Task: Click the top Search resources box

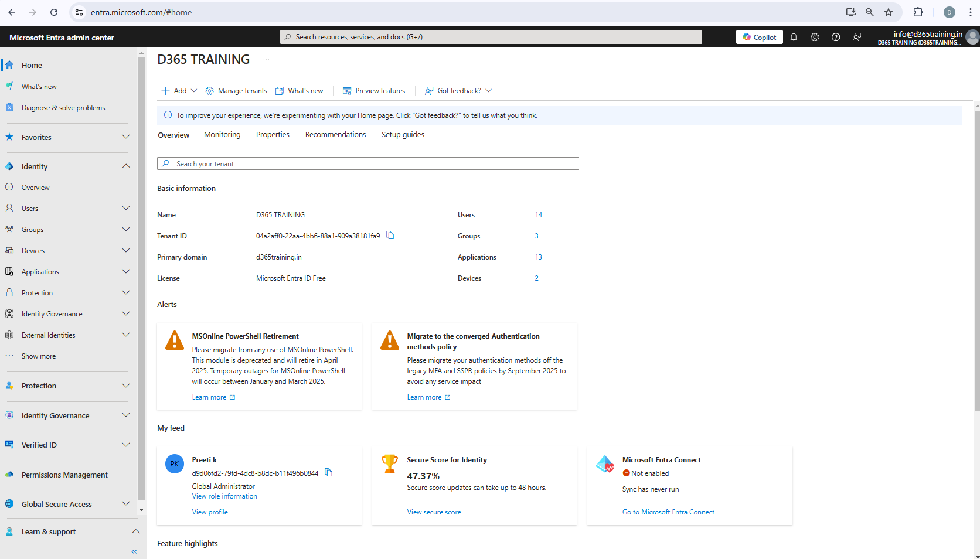Action: 491,37
